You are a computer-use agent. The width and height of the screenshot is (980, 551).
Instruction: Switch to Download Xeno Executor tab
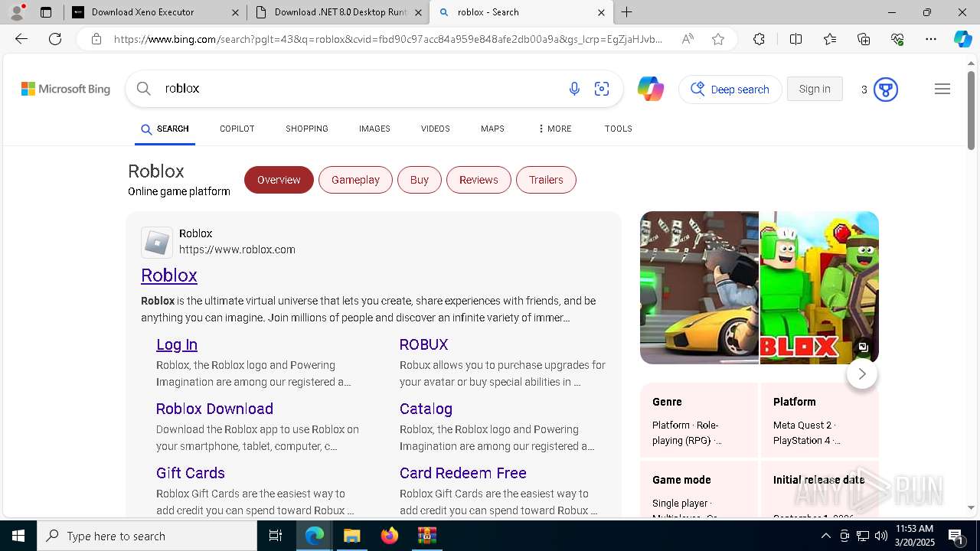156,12
